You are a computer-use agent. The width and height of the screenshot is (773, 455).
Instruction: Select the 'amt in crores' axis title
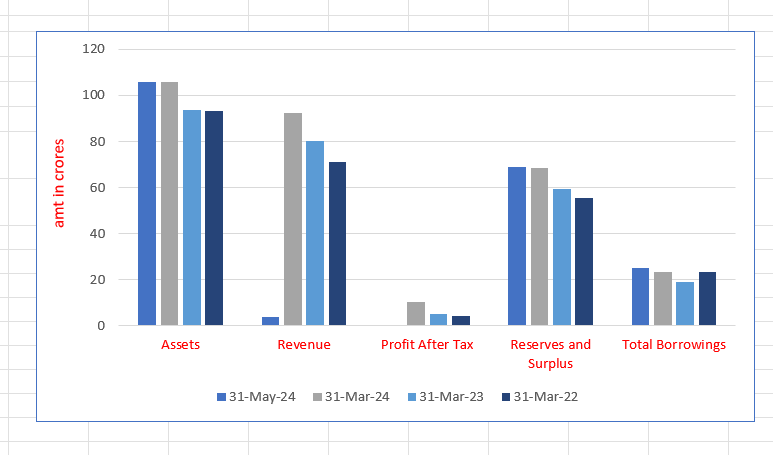59,183
